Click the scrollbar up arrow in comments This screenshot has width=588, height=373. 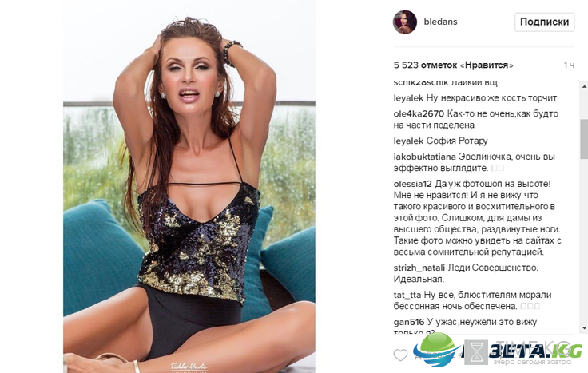point(584,86)
